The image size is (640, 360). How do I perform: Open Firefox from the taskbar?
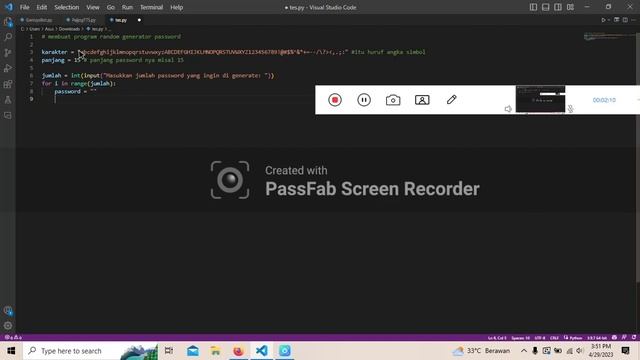click(238, 351)
